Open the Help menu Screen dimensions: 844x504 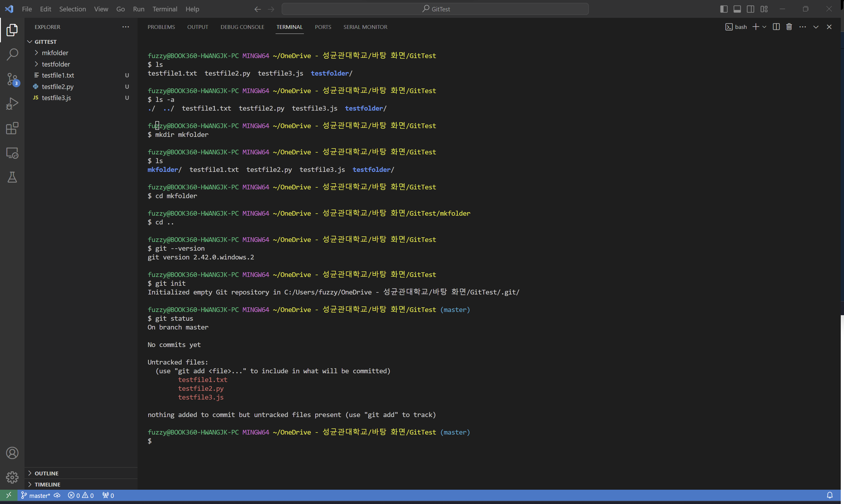(192, 9)
